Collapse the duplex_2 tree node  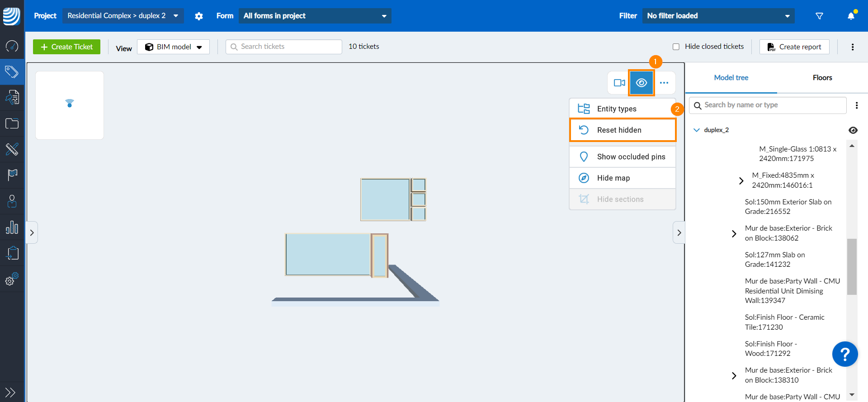[696, 130]
